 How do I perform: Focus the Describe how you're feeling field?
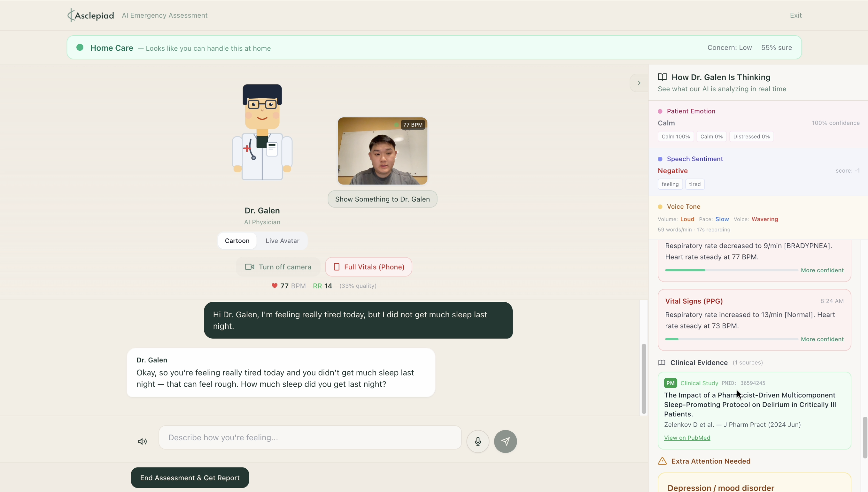click(310, 438)
